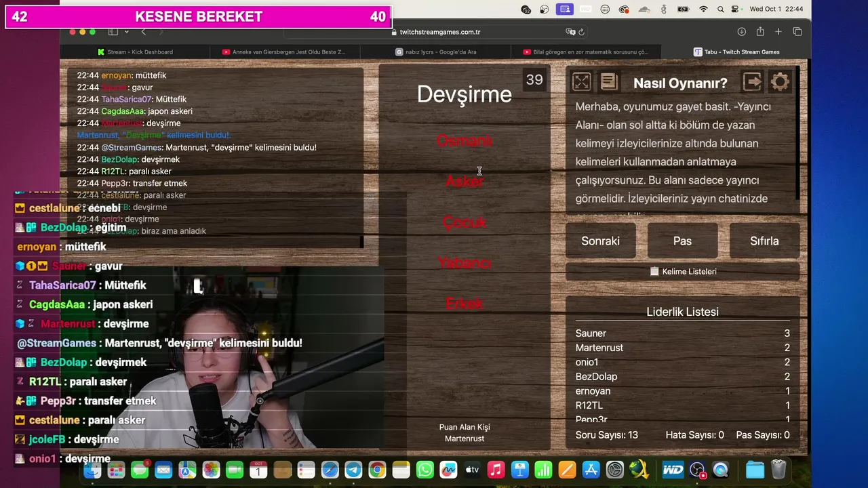Open the Safari share menu
Image resolution: width=868 pixels, height=488 pixels.
[760, 32]
